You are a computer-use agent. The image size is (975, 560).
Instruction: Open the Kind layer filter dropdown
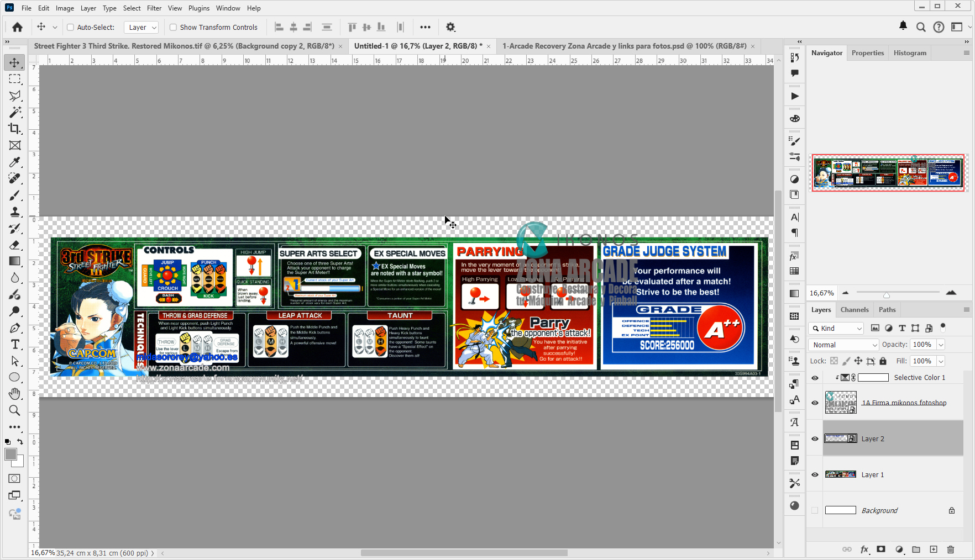coord(837,328)
